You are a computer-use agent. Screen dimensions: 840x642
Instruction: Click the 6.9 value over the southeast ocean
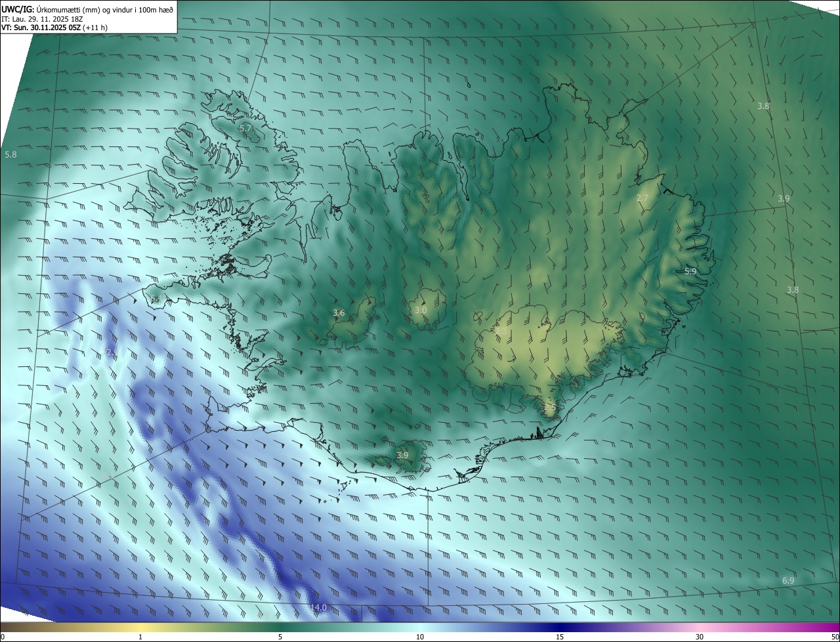(788, 580)
